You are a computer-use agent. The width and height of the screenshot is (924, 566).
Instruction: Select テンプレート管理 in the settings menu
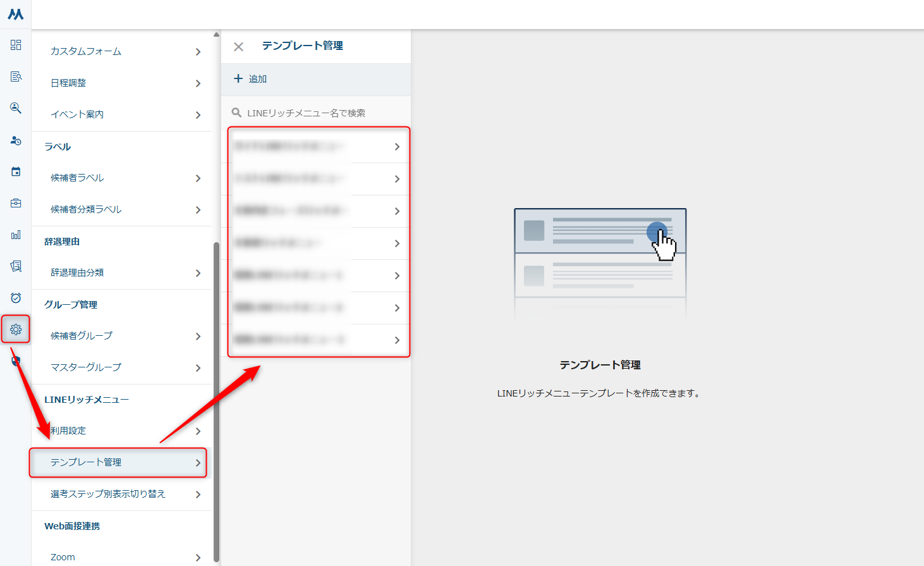tap(119, 463)
